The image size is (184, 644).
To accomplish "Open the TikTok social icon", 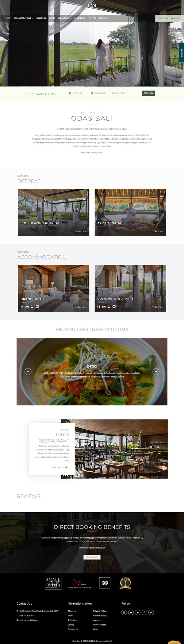I will (151, 612).
